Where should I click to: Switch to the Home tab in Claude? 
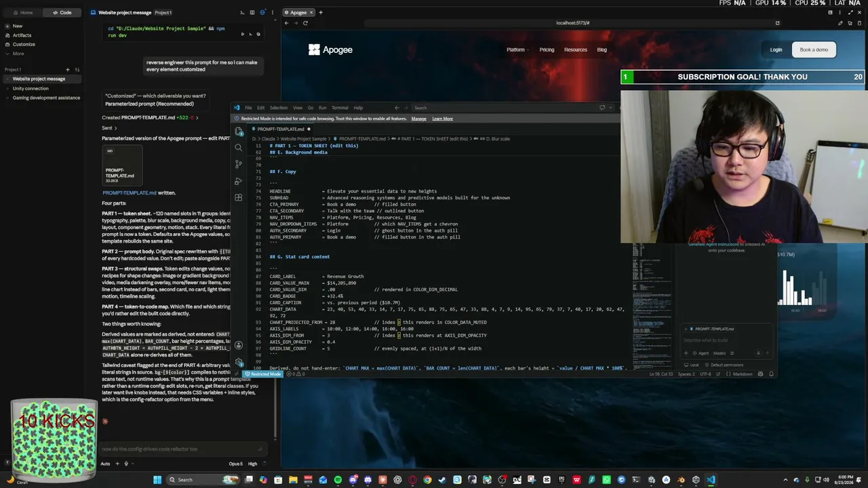pos(22,12)
